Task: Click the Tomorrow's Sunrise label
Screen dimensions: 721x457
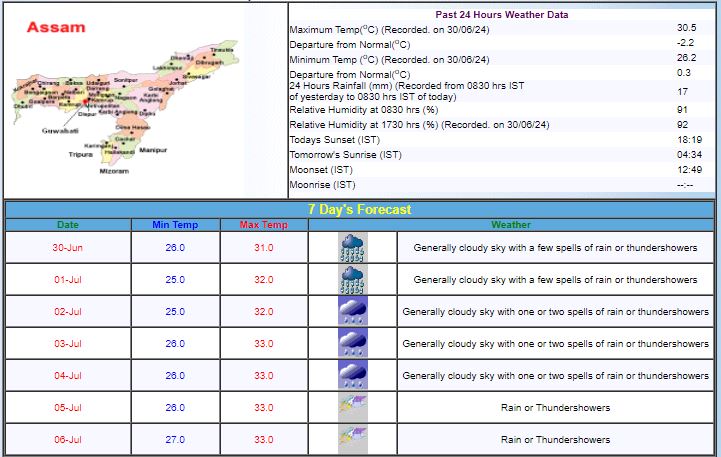Action: tap(345, 154)
